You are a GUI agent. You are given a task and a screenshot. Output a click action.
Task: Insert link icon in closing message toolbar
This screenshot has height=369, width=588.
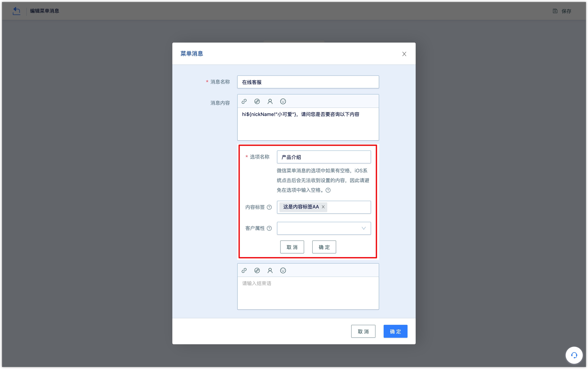coord(244,270)
